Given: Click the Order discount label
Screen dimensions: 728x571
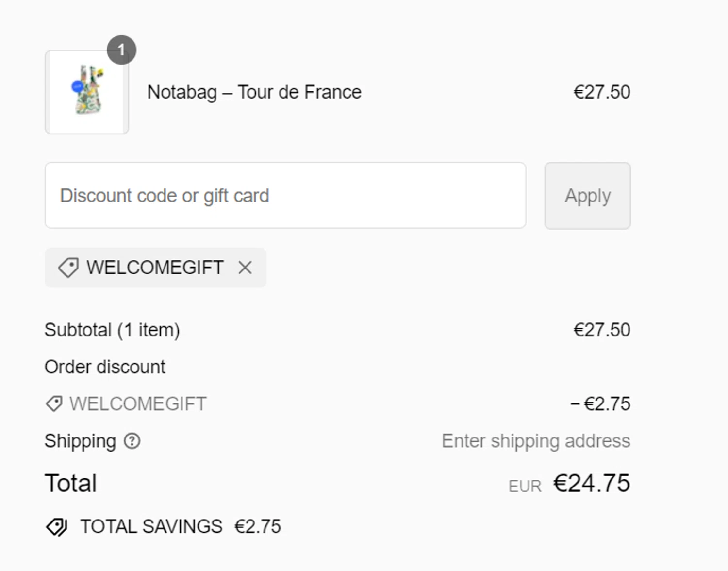Looking at the screenshot, I should tap(105, 367).
